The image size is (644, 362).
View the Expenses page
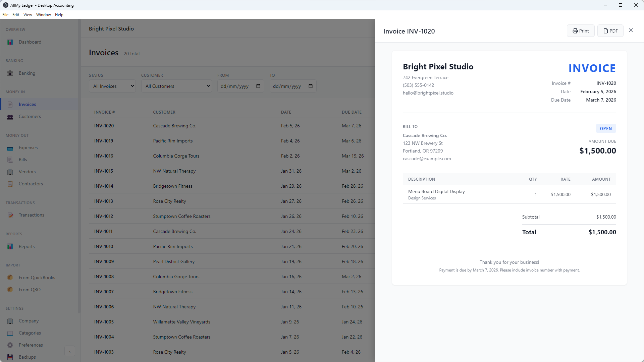click(28, 147)
